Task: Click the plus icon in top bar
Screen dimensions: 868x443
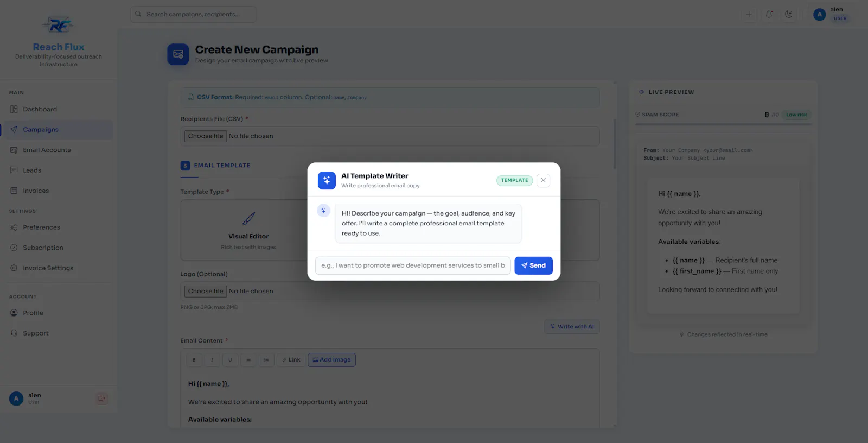Action: (749, 15)
